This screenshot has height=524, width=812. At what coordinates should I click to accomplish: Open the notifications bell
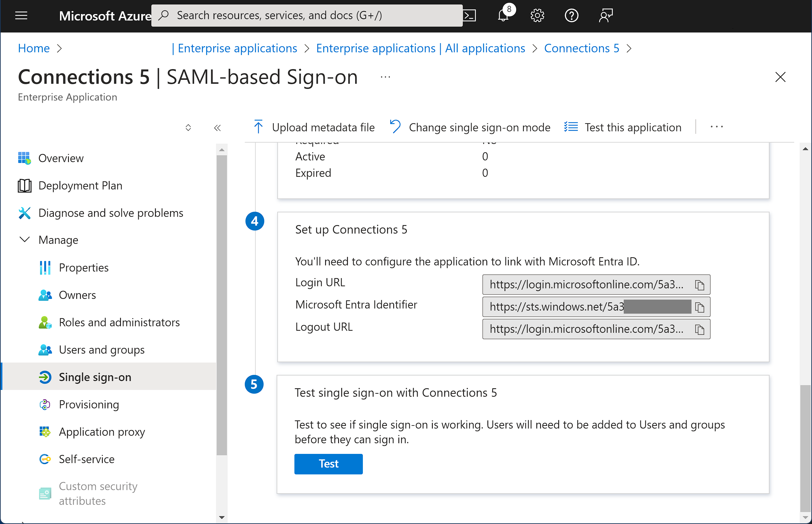503,15
